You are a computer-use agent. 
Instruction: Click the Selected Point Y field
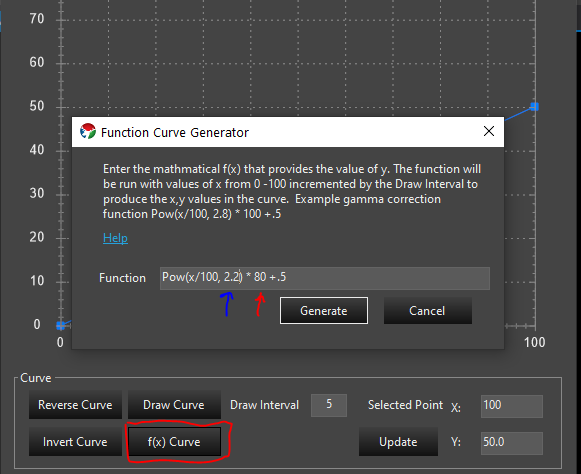pos(512,443)
